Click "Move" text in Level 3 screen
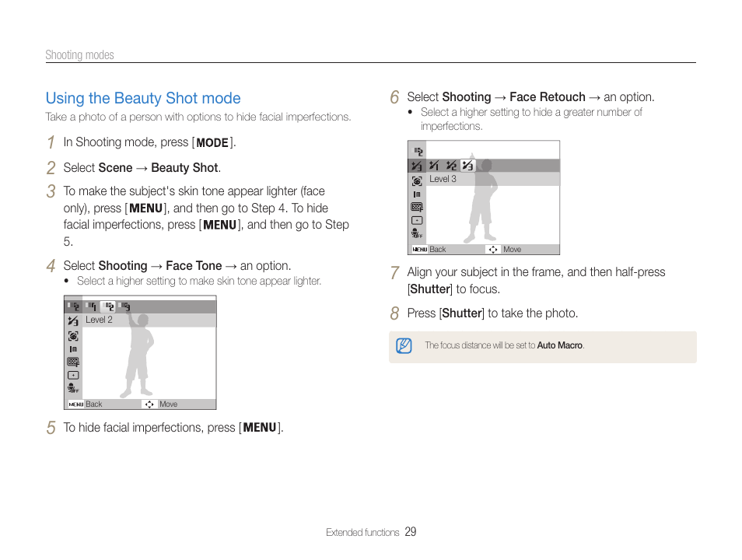Image resolution: width=742 pixels, height=560 pixels. click(513, 250)
